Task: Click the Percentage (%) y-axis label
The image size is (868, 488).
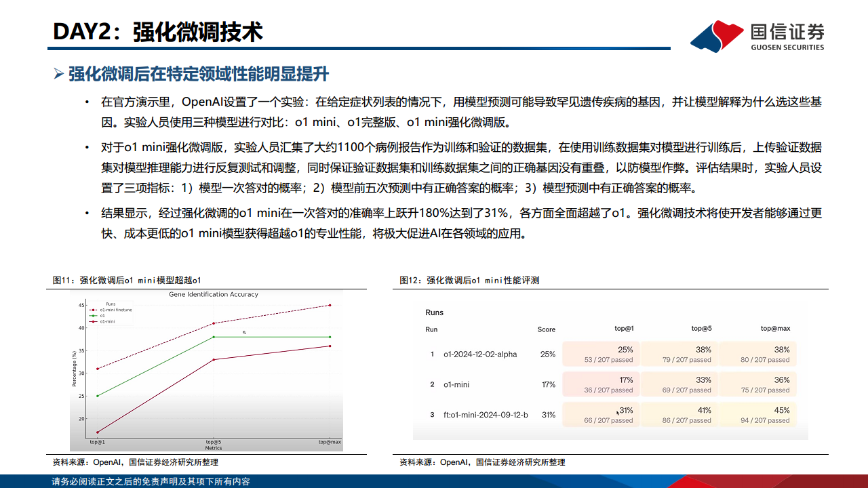Action: click(x=73, y=369)
